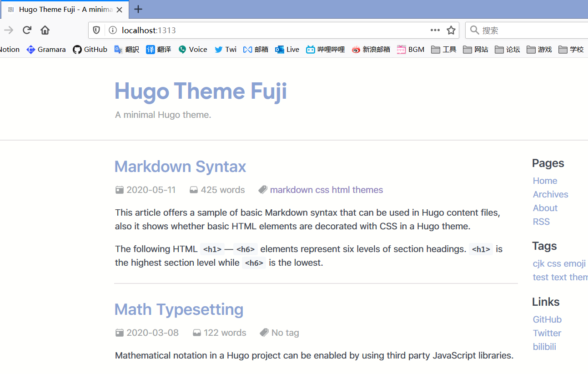
Task: Click the calendar icon next to 2020-05-11
Action: pos(120,190)
